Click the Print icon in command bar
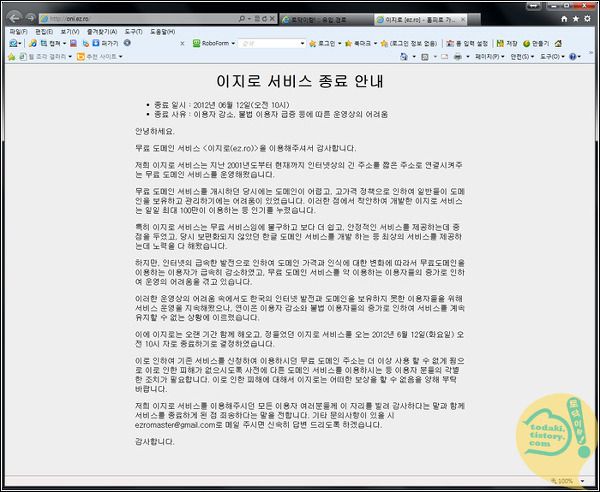Screen dimensions: 600x492 click(458, 57)
